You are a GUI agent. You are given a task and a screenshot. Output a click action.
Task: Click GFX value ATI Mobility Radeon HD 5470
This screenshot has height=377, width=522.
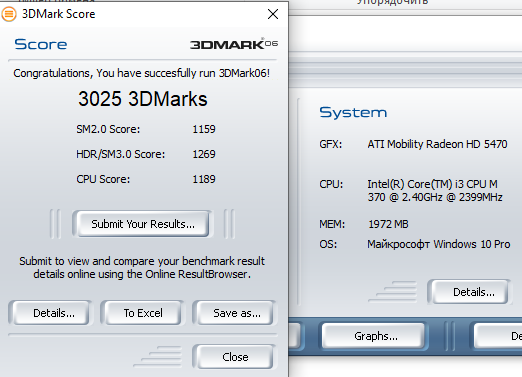tap(437, 144)
